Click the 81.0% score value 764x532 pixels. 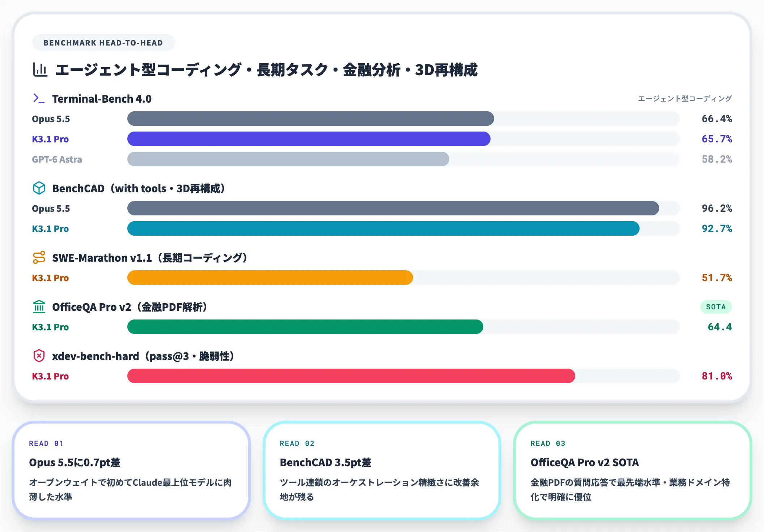pos(717,376)
